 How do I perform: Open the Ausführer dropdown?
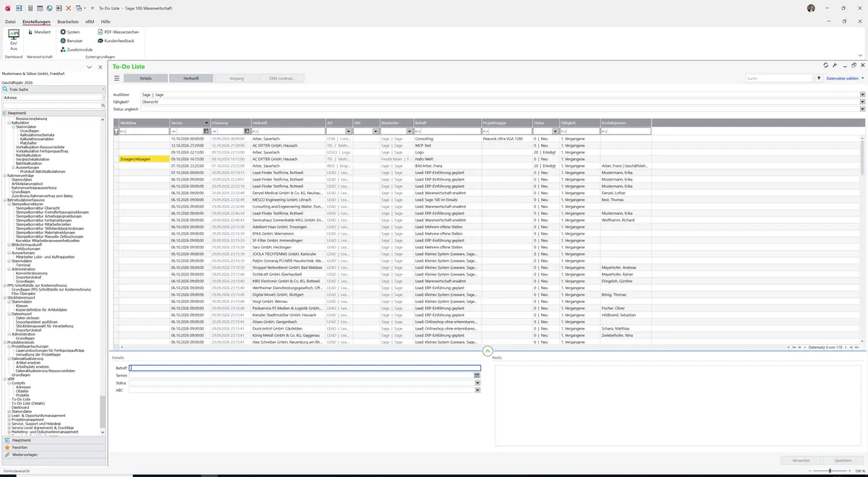coord(862,95)
